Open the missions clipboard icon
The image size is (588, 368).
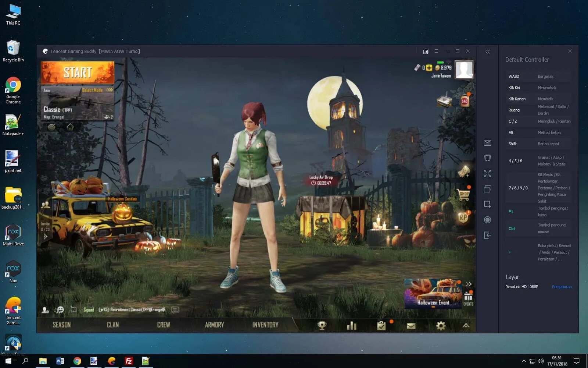pos(381,325)
